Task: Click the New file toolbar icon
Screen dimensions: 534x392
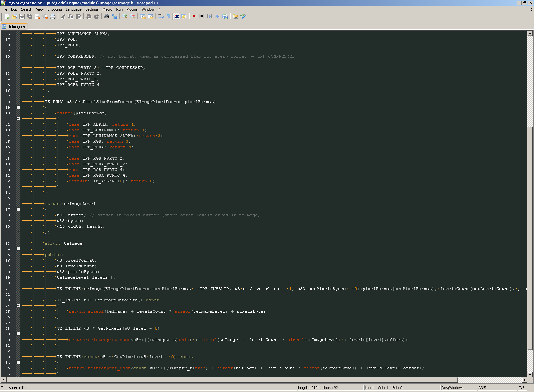Action: (7, 16)
